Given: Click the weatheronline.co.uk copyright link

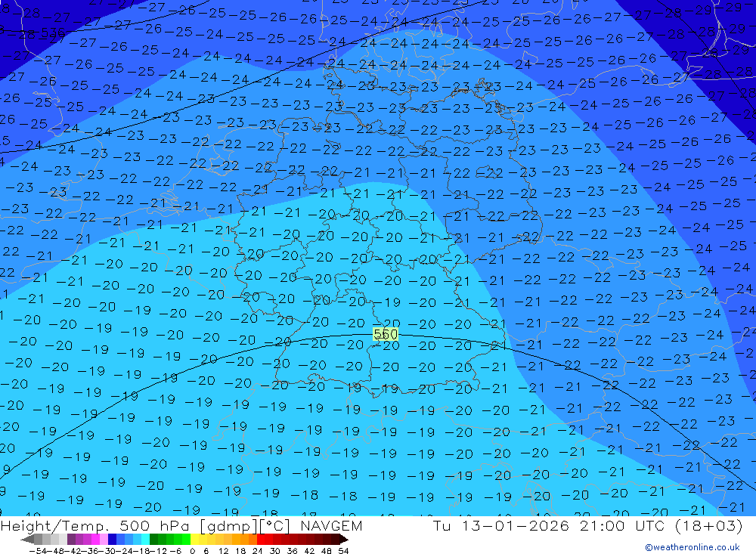Looking at the screenshot, I should 692,547.
